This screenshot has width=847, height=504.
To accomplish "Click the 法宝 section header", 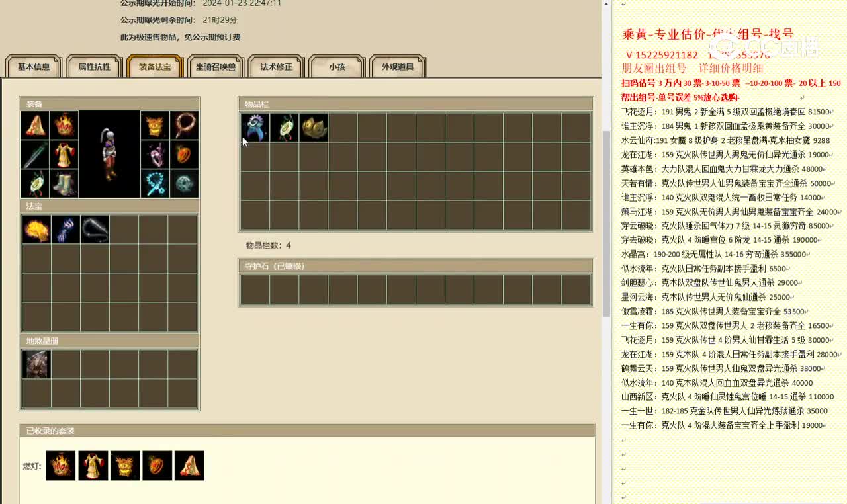I will tap(109, 206).
